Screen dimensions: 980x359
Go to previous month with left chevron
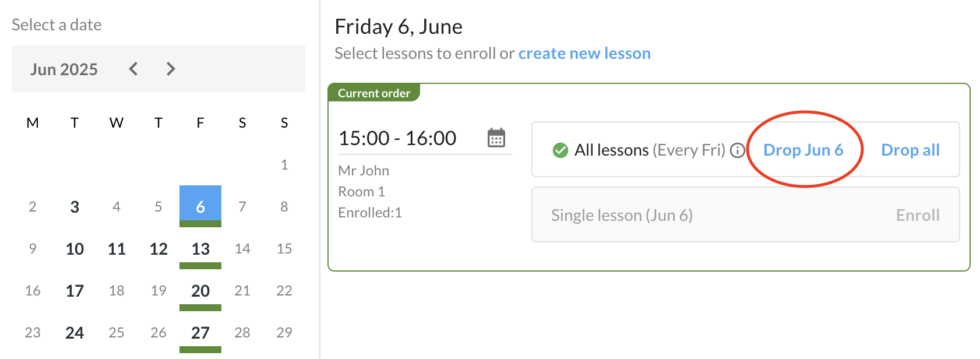coord(133,69)
